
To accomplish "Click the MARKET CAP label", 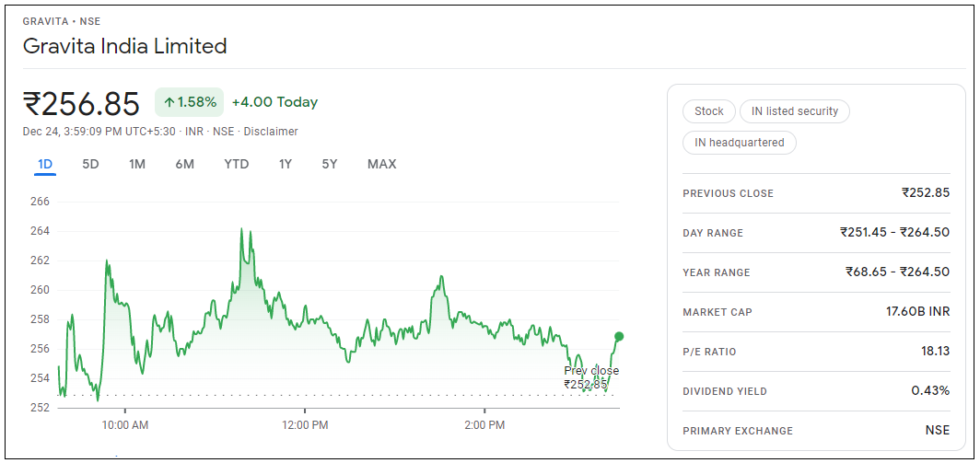I will [x=717, y=312].
